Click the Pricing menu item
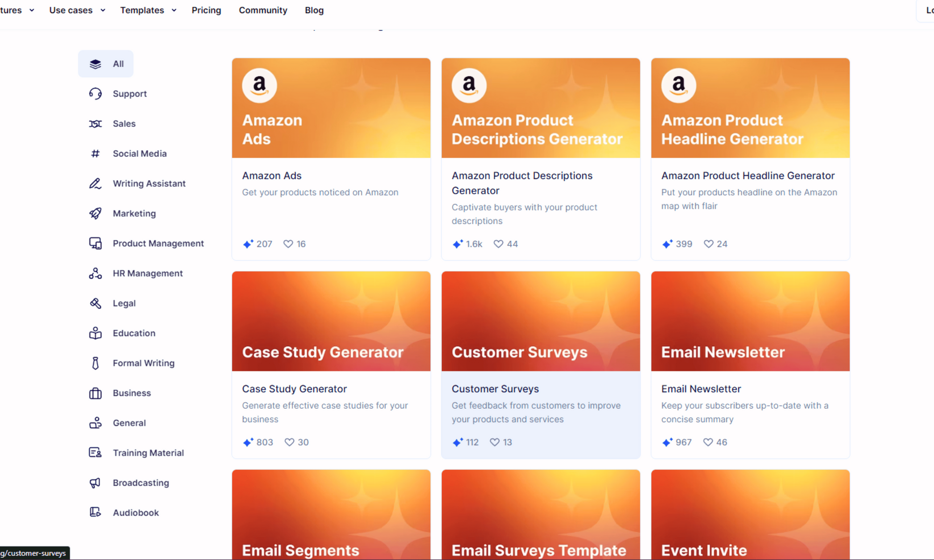Image resolution: width=934 pixels, height=560 pixels. coord(205,10)
